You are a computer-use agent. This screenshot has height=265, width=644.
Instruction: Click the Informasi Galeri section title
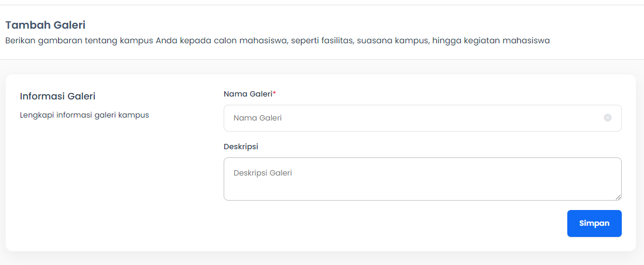[x=57, y=97]
